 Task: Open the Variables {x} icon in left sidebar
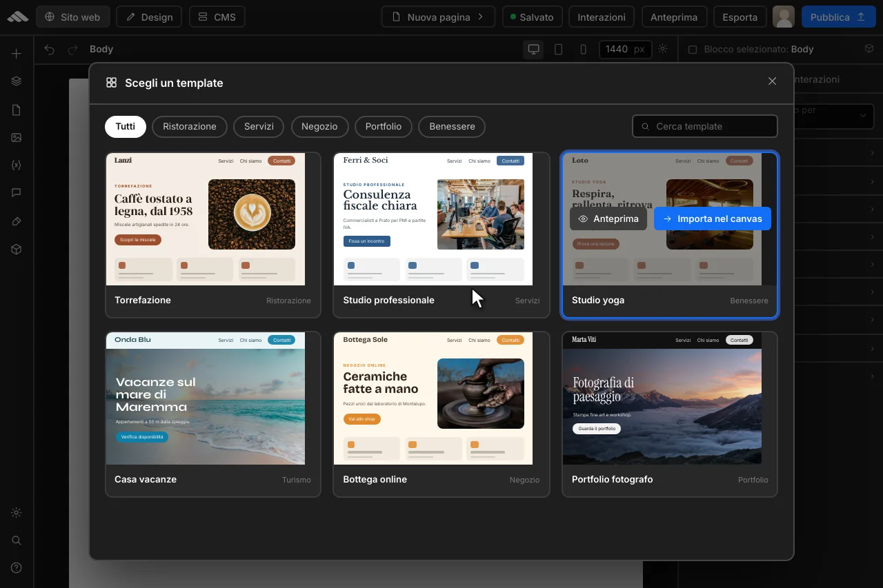[x=17, y=165]
